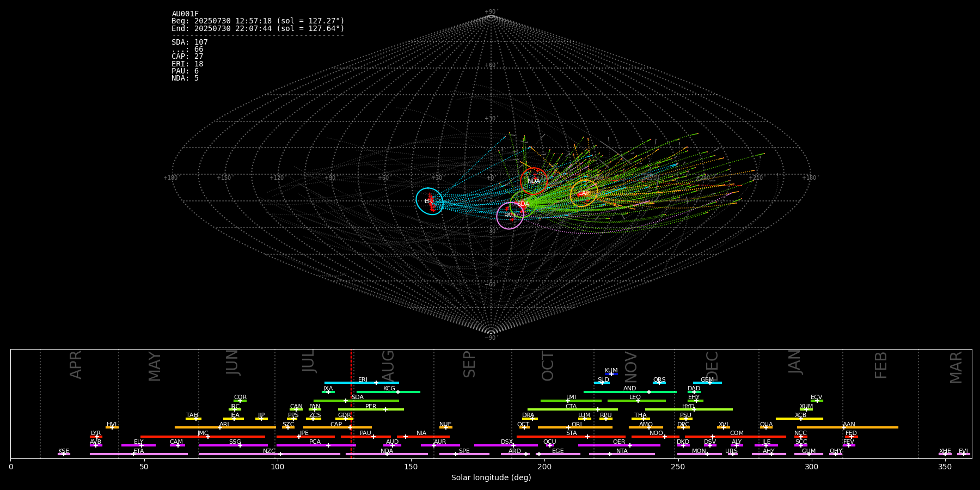Click the ...: 66 sporadic count line

pos(187,50)
